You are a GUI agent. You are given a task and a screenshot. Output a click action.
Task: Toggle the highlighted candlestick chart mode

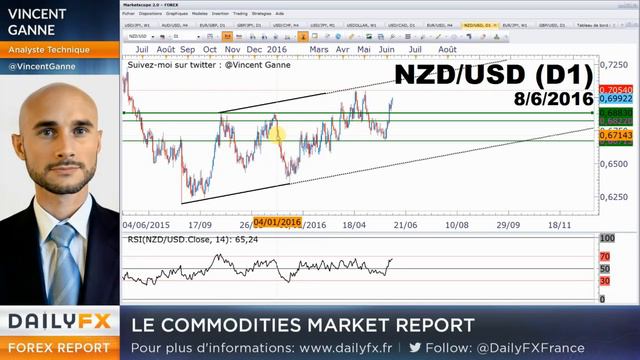pos(227,37)
